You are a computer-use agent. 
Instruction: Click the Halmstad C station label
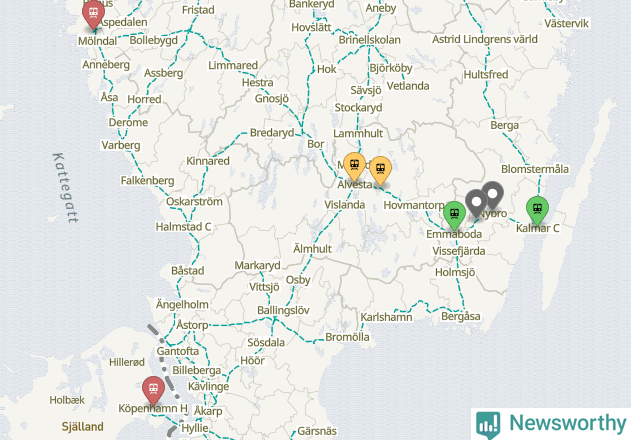tap(184, 227)
